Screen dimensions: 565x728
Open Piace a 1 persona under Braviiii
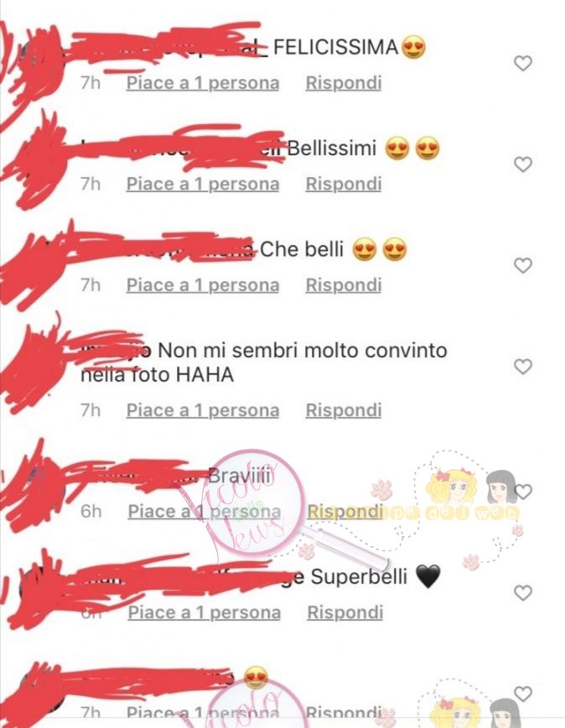[204, 512]
